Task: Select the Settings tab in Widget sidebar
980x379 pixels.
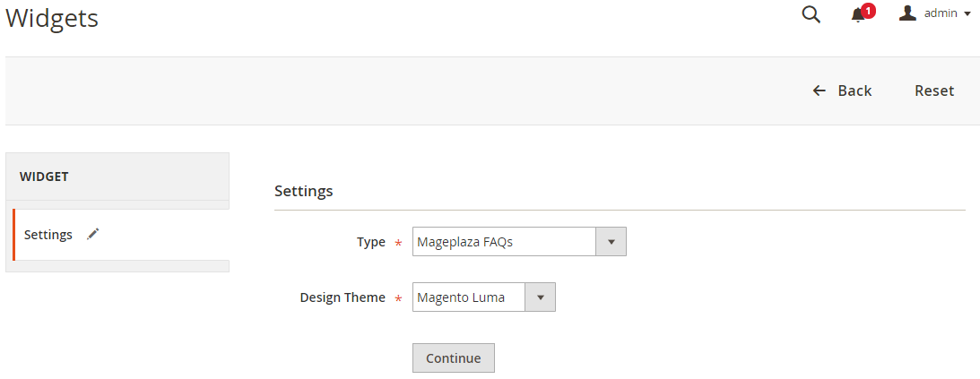Action: (x=48, y=235)
